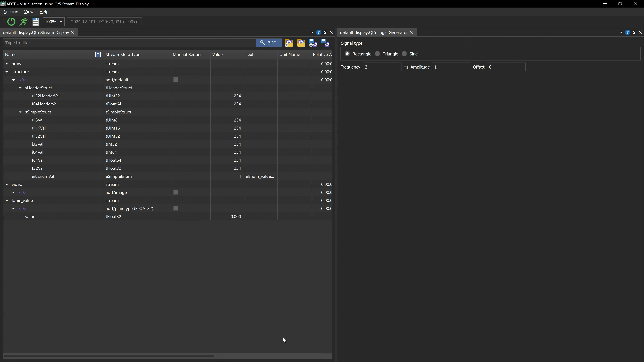
Task: Select the ui16Val row
Action: pos(168,128)
